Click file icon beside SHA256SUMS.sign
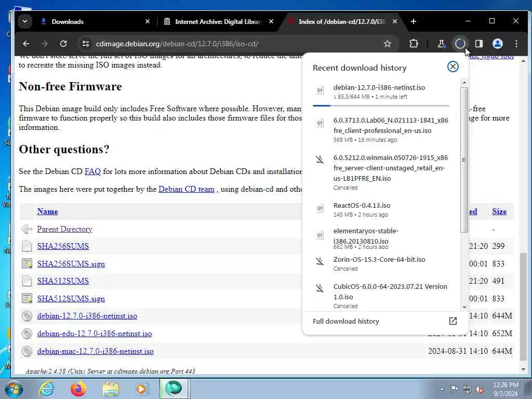The height and width of the screenshot is (399, 532). (x=27, y=263)
